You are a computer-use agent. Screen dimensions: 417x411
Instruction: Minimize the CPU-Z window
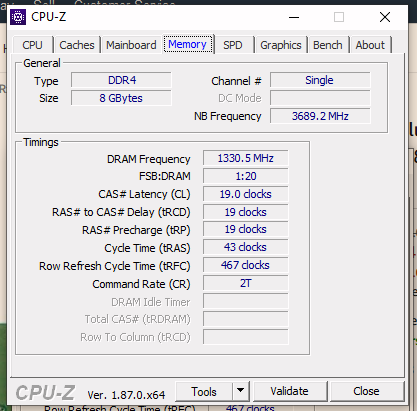294,17
